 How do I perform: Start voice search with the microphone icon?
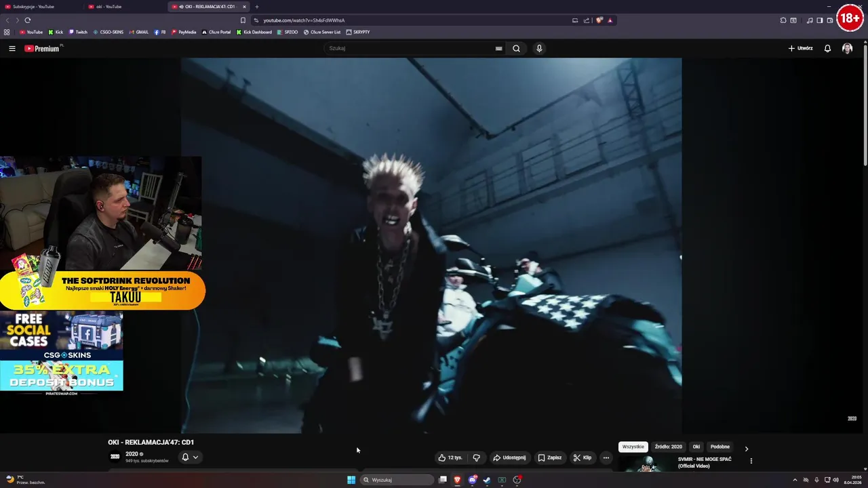(x=539, y=48)
